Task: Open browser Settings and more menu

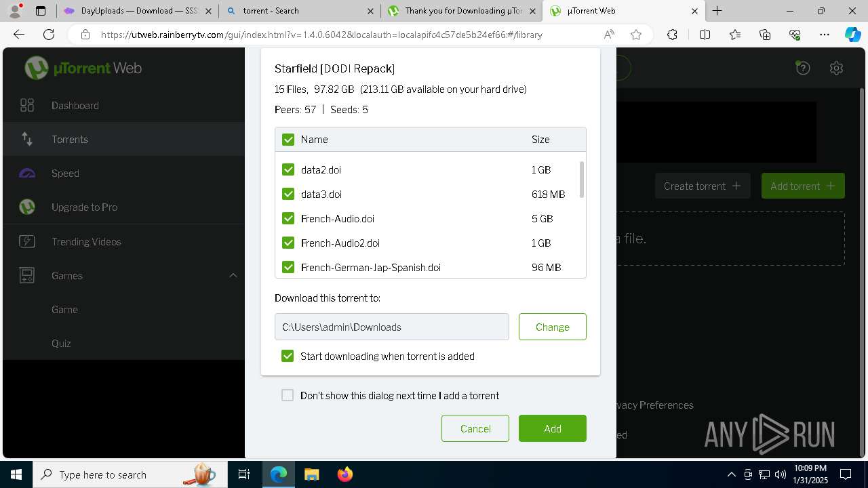Action: click(x=825, y=35)
